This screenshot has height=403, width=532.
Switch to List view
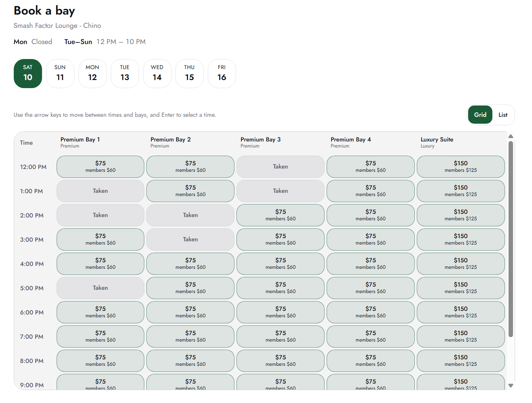click(503, 115)
